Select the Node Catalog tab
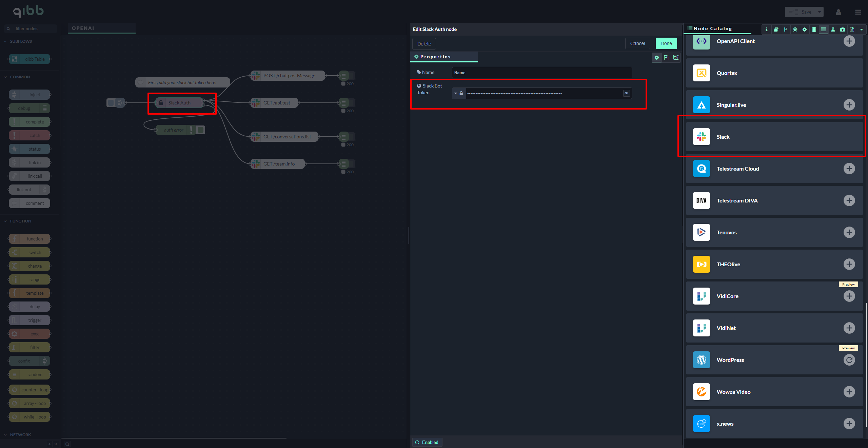The image size is (868, 448). [718, 28]
